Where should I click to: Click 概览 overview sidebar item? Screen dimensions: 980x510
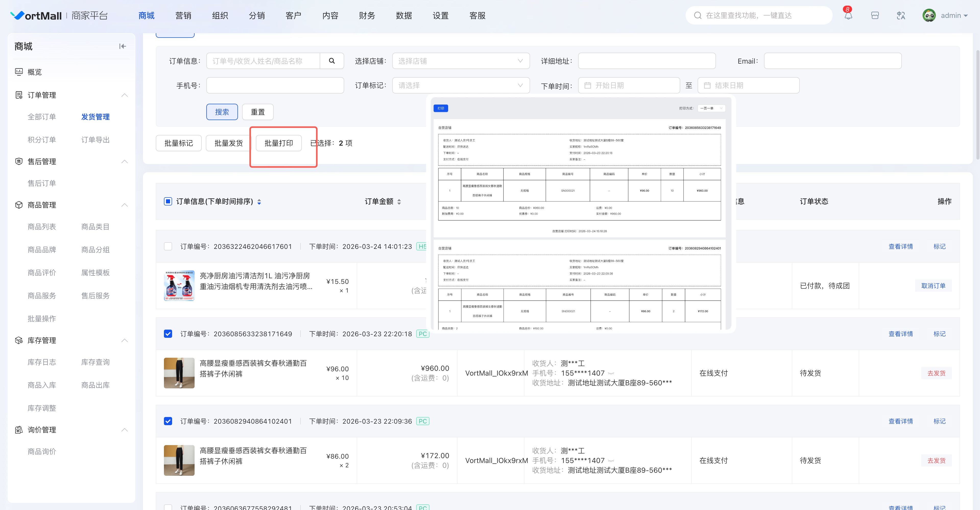point(35,72)
